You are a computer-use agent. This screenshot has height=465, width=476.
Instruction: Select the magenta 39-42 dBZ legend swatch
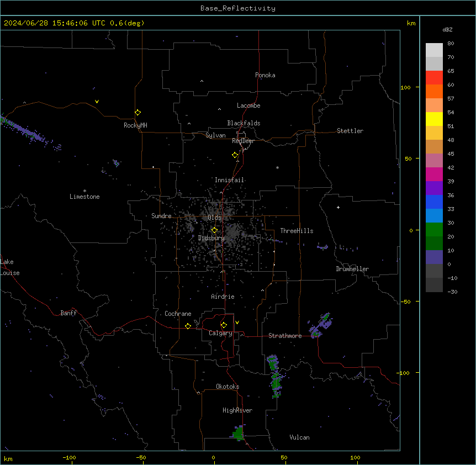click(434, 174)
